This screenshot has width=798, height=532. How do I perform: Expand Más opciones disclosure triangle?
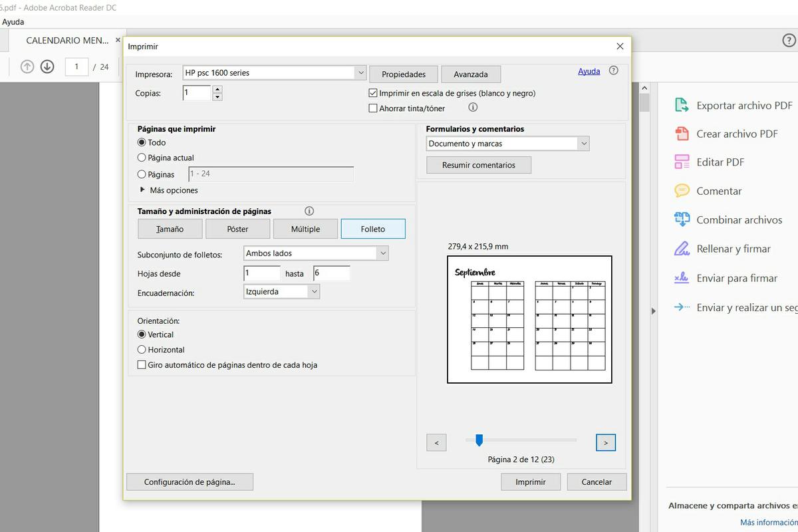pyautogui.click(x=142, y=190)
